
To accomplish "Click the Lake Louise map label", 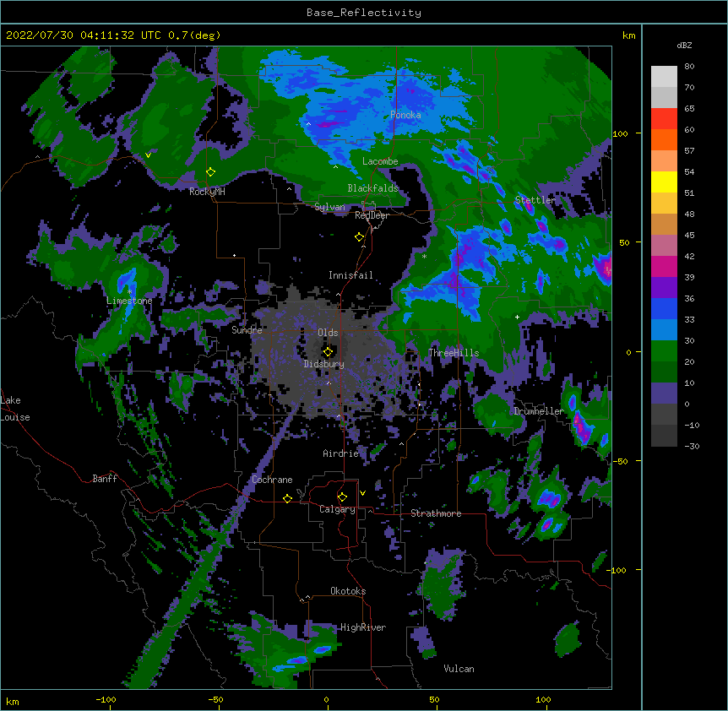I will [15, 409].
